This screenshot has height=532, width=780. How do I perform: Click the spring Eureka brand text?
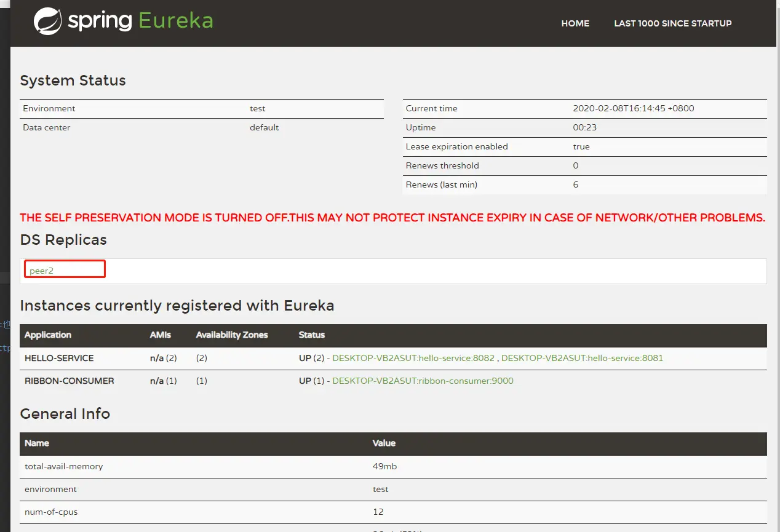coord(140,21)
